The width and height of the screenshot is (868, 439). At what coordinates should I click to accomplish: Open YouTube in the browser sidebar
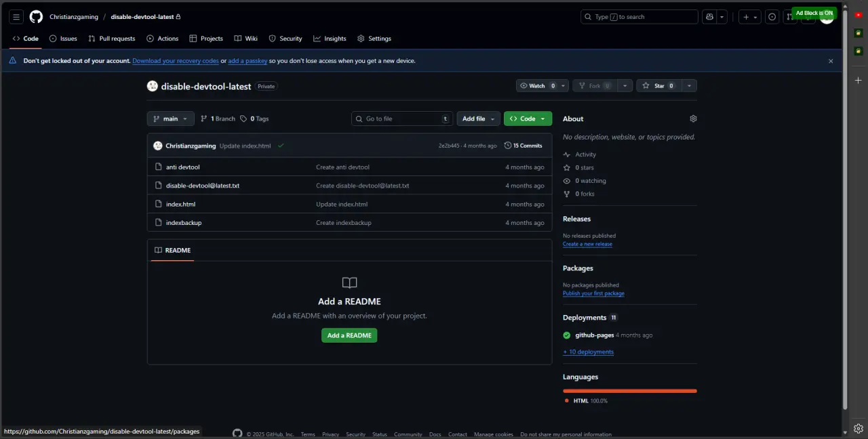(859, 15)
